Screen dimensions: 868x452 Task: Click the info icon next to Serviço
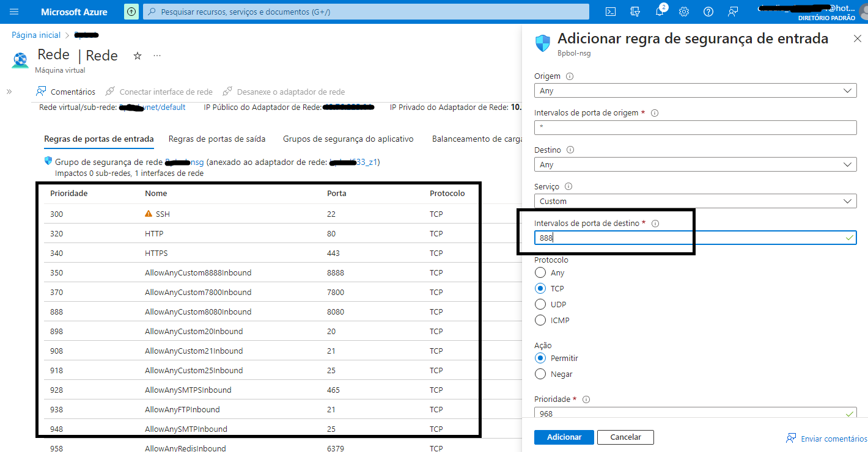[x=570, y=186]
